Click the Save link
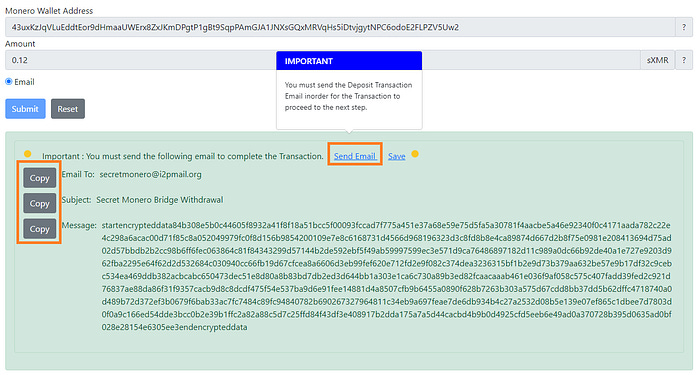The height and width of the screenshot is (375, 700). [396, 156]
